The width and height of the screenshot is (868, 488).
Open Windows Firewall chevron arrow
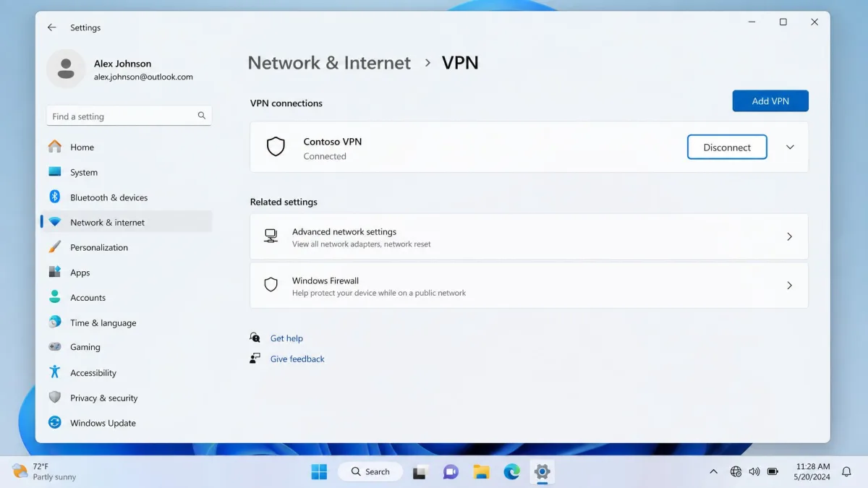(789, 286)
